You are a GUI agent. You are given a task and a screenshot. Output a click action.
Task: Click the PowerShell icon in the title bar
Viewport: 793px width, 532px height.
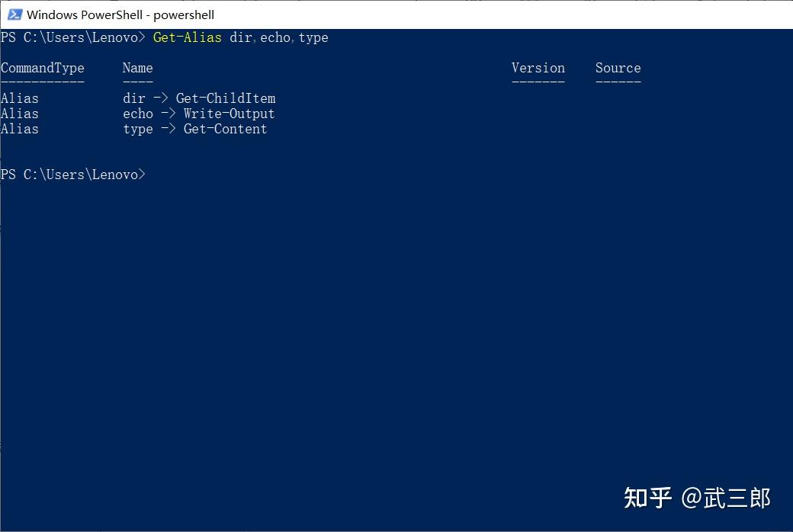14,14
